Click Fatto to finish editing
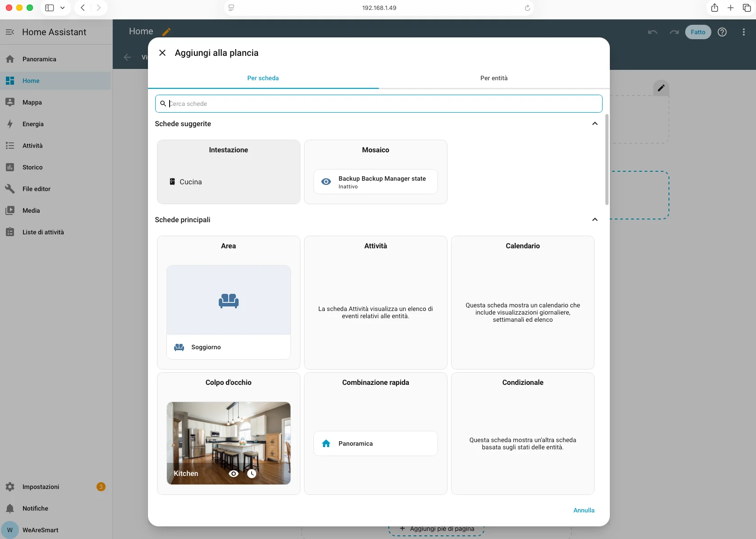The width and height of the screenshot is (756, 539). (698, 32)
